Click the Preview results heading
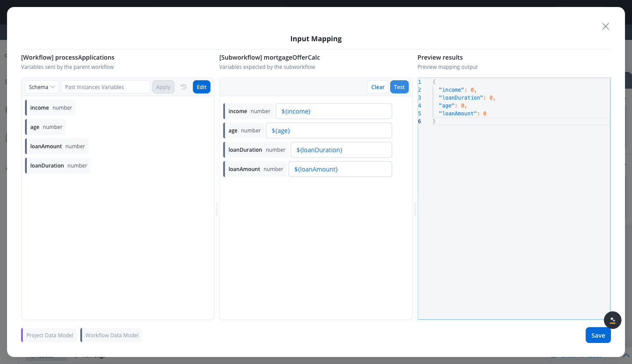 (440, 57)
